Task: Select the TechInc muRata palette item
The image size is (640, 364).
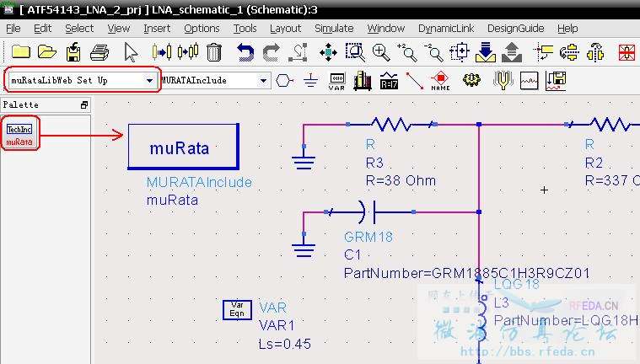Action: (19, 135)
